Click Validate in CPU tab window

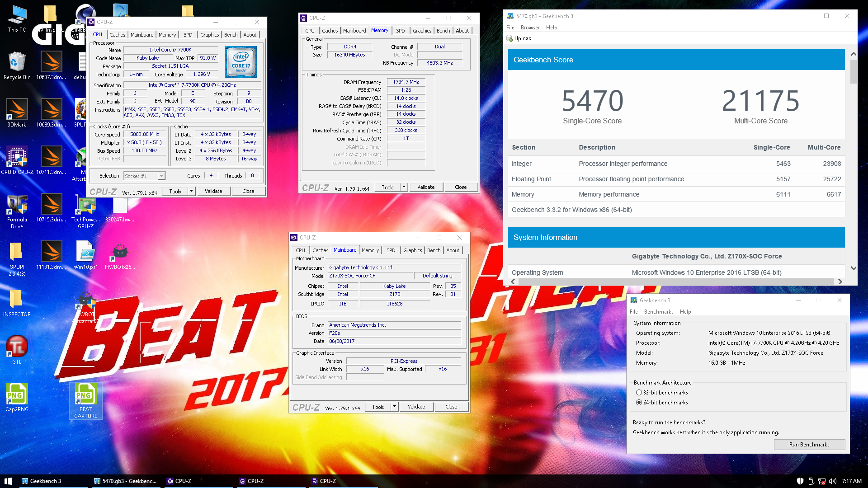[x=213, y=191]
